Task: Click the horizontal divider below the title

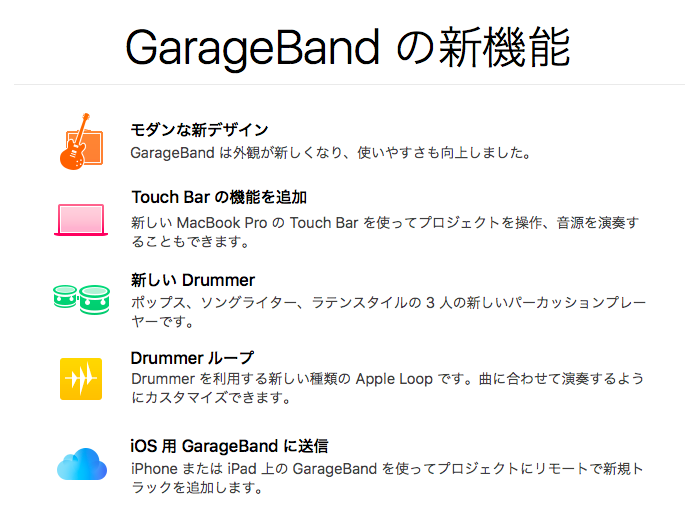Action: [x=349, y=84]
